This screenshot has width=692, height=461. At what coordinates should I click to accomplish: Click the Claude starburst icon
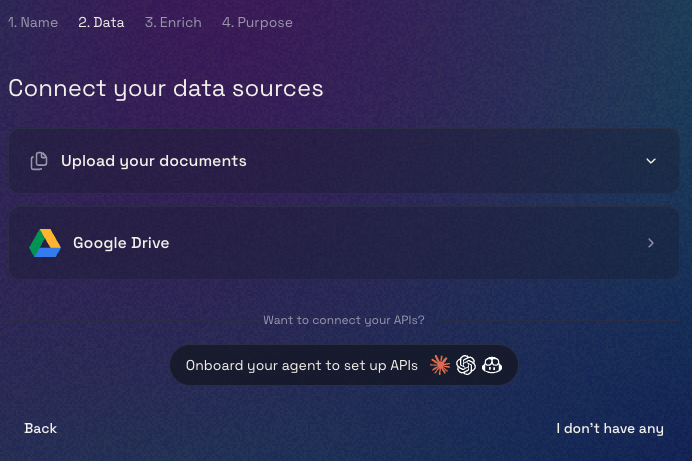(x=440, y=365)
